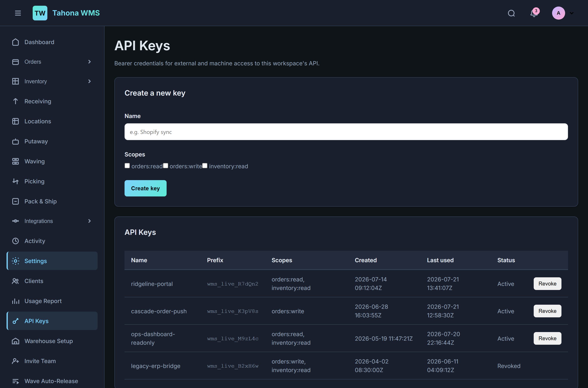Click the Prefix column header
This screenshot has width=588, height=388.
coord(215,260)
